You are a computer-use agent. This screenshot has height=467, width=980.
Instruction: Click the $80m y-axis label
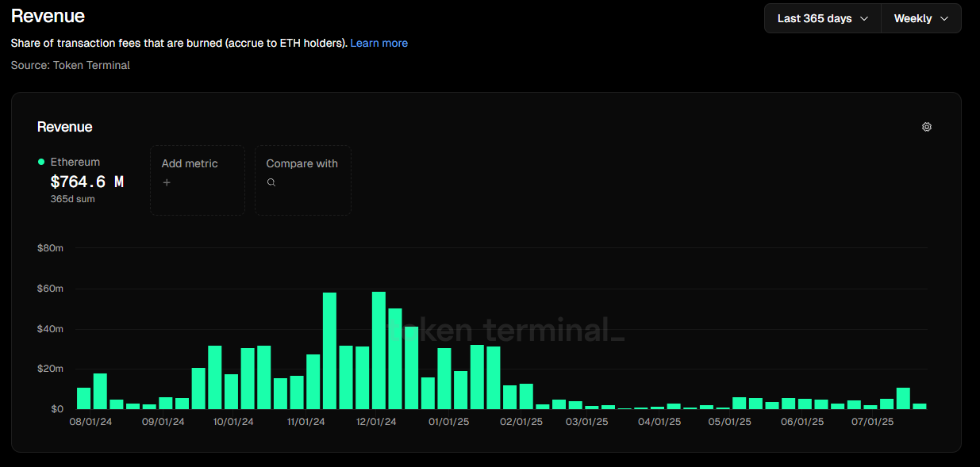coord(50,248)
